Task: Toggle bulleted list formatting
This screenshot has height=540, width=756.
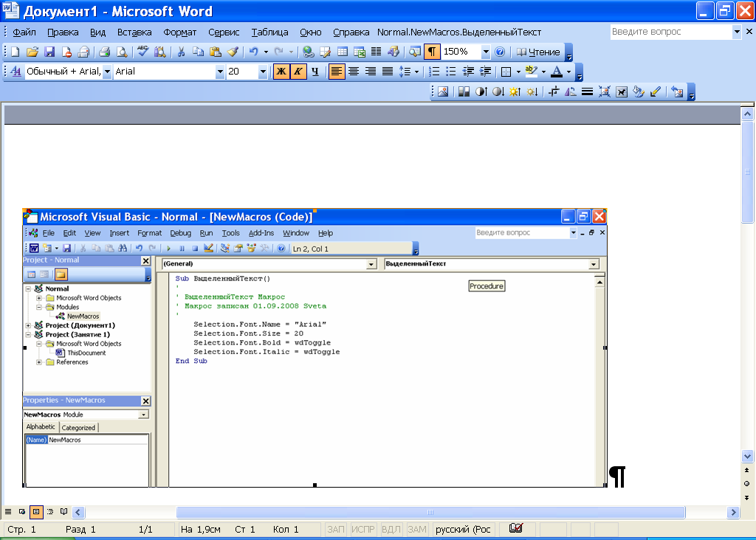Action: [x=451, y=72]
